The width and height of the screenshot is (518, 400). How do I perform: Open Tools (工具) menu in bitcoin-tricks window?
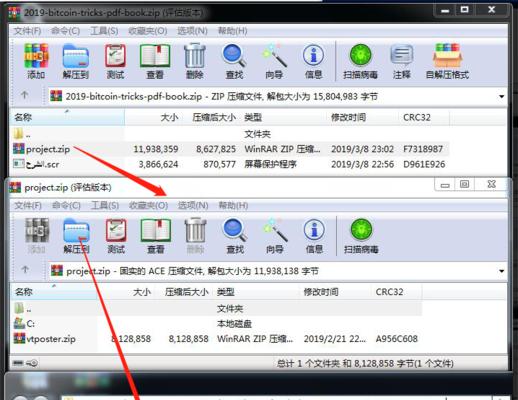[x=104, y=31]
